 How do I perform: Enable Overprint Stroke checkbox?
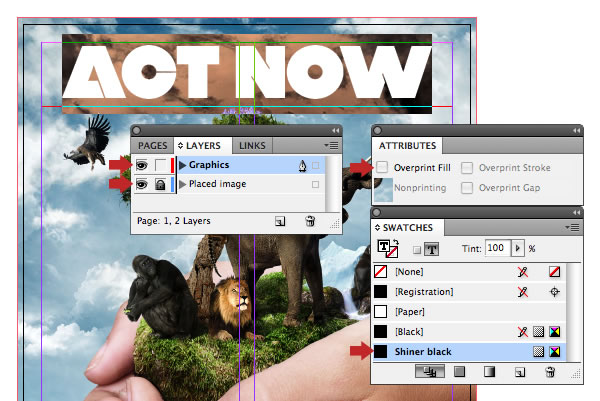pyautogui.click(x=467, y=168)
